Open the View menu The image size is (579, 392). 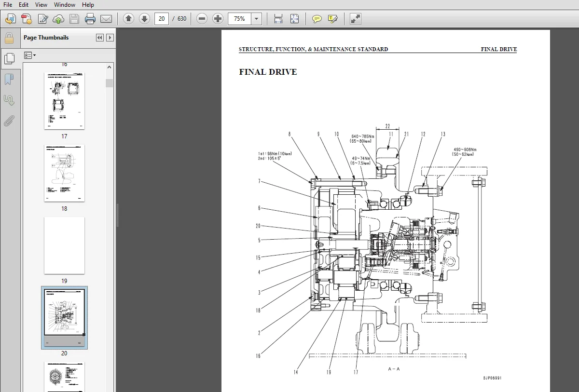coord(41,4)
